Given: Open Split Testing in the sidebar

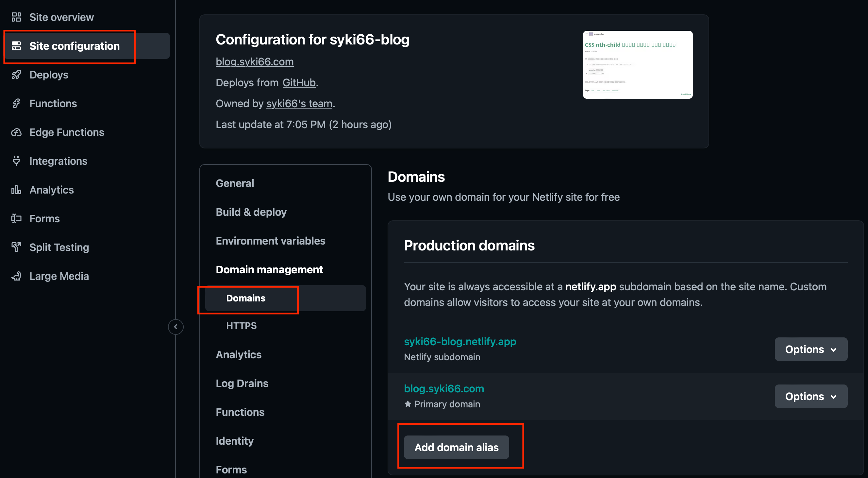Looking at the screenshot, I should [x=59, y=247].
